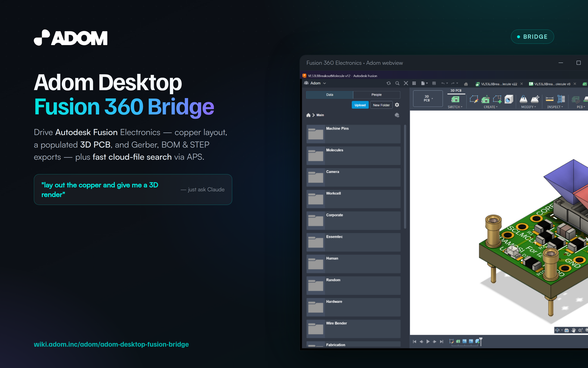This screenshot has height=368, width=588.
Task: Close the data panel with the X icon
Action: pyautogui.click(x=406, y=83)
